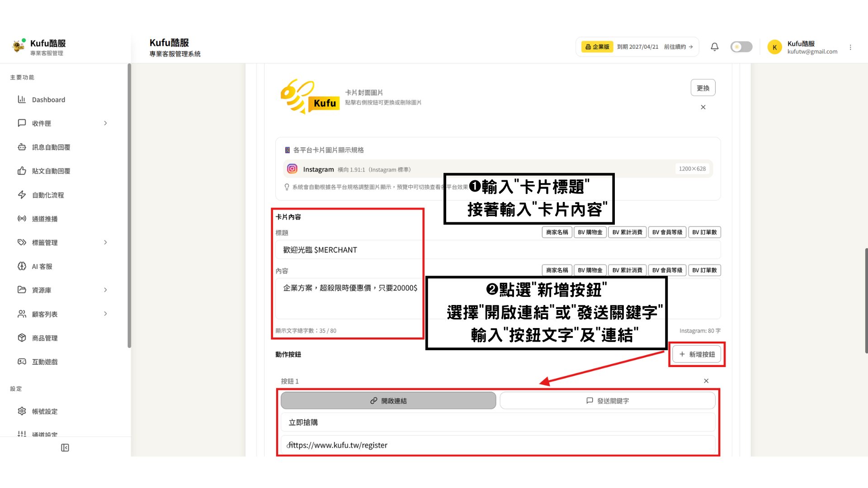Click the Instagram platform icon
This screenshot has width=868, height=488.
pyautogui.click(x=292, y=169)
